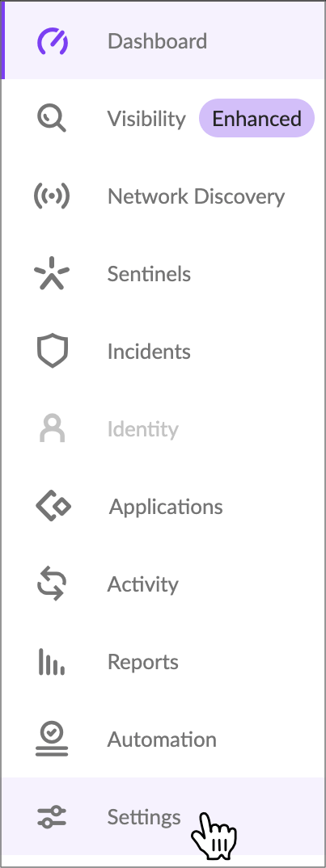Open the Settings menu label
Image resolution: width=326 pixels, height=868 pixels.
click(x=144, y=817)
